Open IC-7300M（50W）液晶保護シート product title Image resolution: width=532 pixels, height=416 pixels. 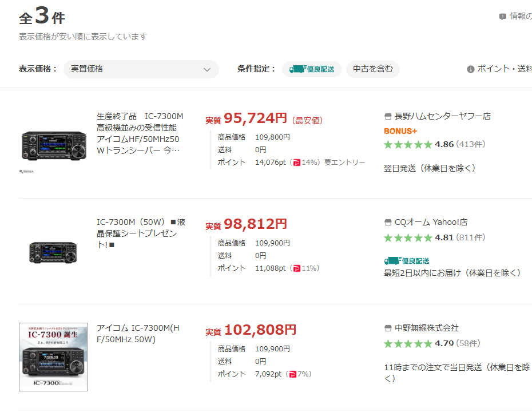coord(141,233)
